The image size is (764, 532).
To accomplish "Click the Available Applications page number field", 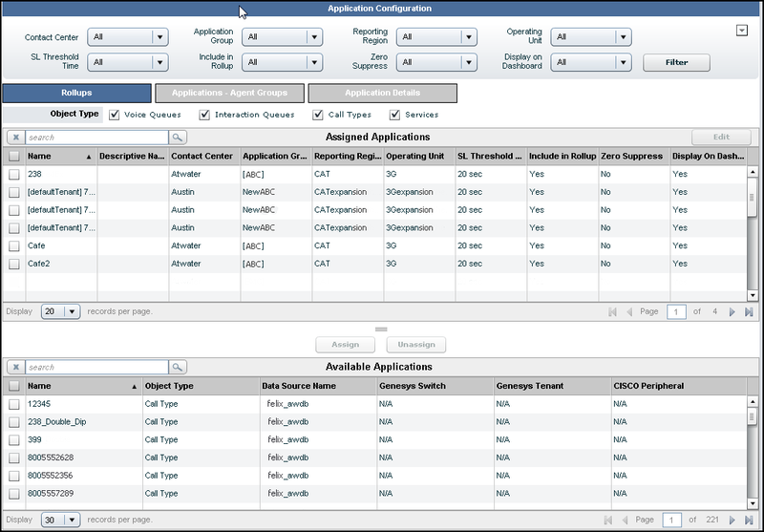I will coord(671,520).
